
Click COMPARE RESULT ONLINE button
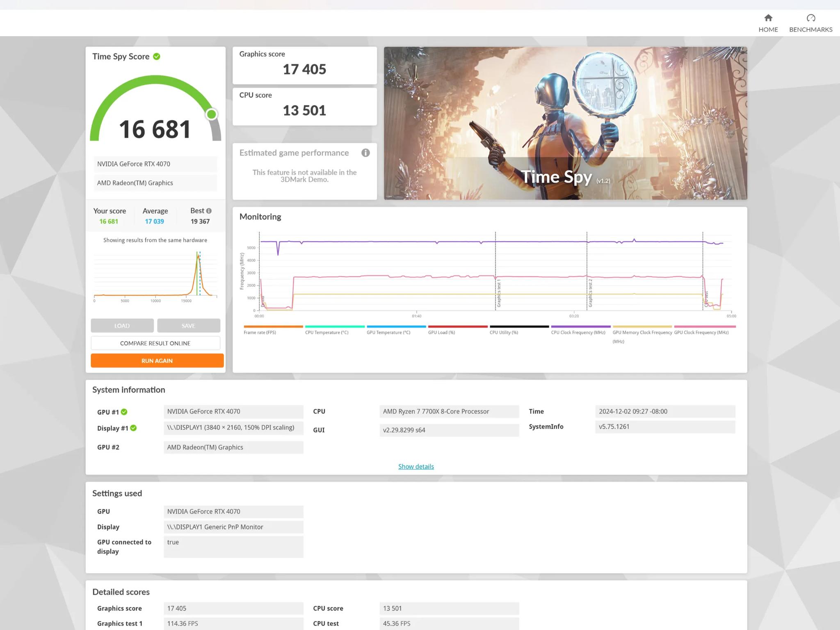tap(155, 343)
